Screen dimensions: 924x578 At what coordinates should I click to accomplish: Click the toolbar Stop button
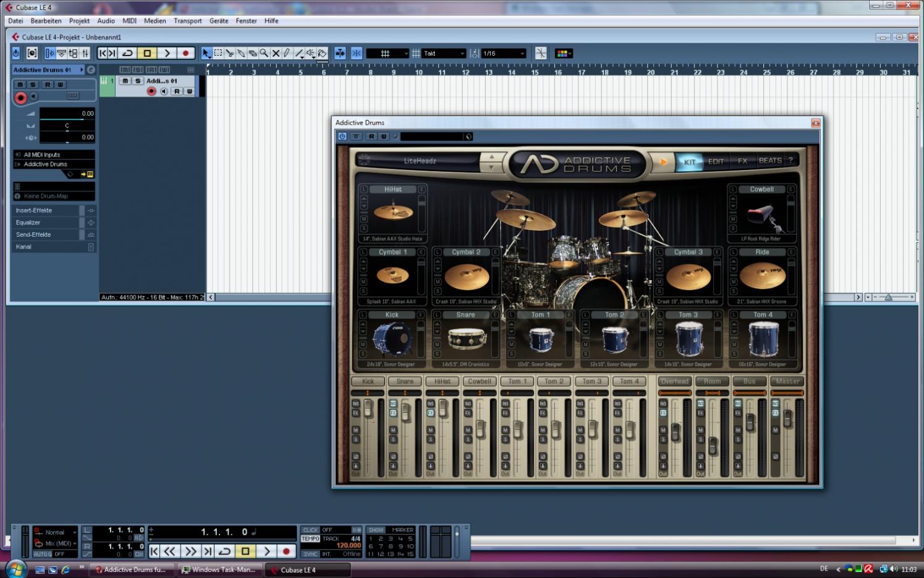tap(147, 53)
